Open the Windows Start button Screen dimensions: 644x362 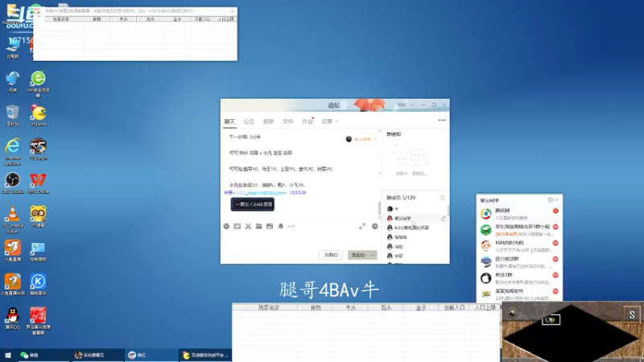pyautogui.click(x=8, y=355)
